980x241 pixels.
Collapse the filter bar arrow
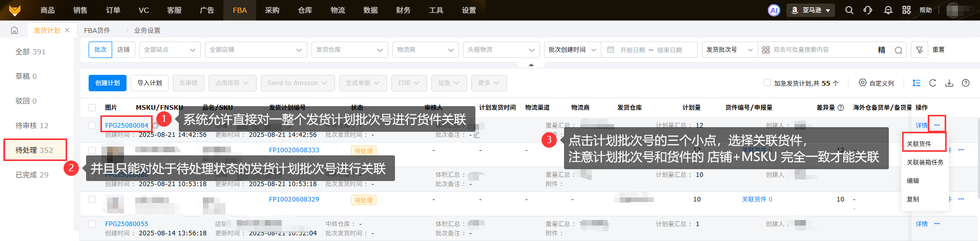click(531, 65)
